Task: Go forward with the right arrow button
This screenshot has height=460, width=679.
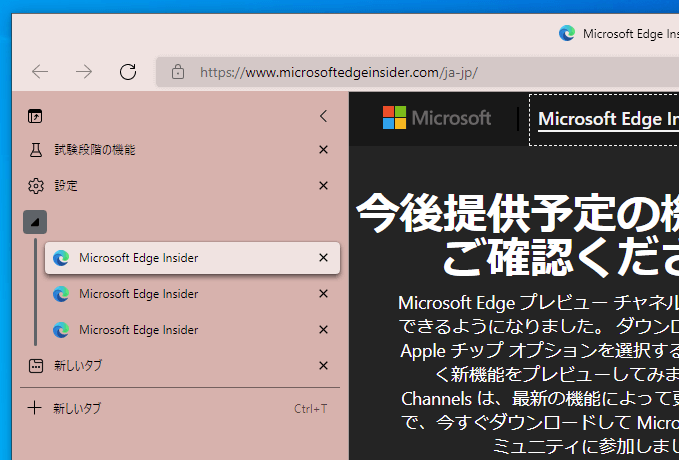Action: [84, 72]
